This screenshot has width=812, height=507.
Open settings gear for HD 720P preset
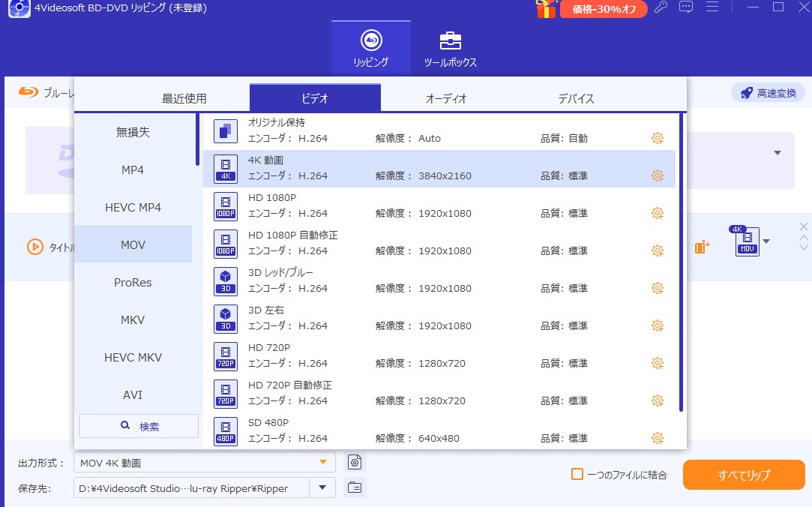click(657, 363)
